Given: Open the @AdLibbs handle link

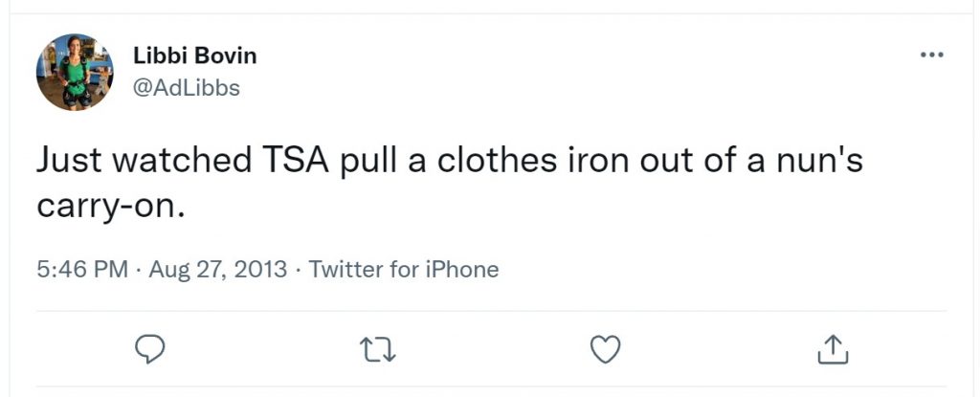Looking at the screenshot, I should (x=187, y=88).
